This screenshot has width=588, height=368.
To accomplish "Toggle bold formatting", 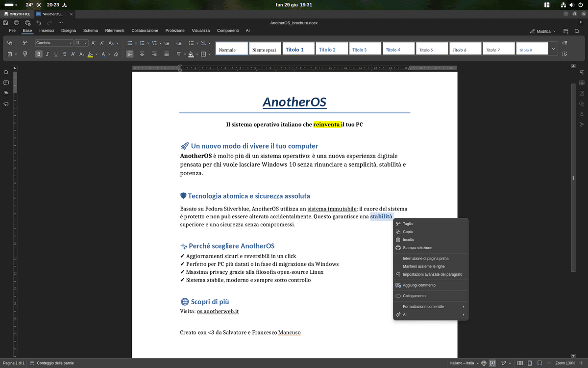I will [39, 54].
